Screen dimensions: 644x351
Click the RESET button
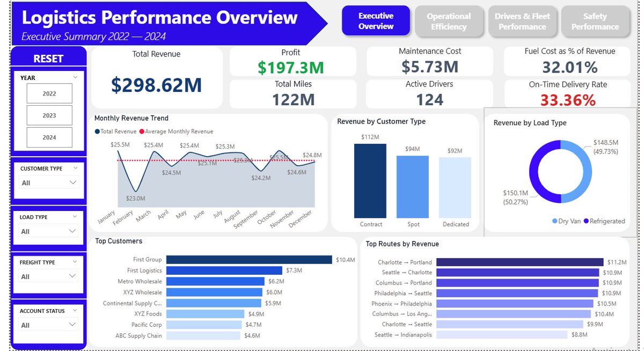tap(48, 58)
